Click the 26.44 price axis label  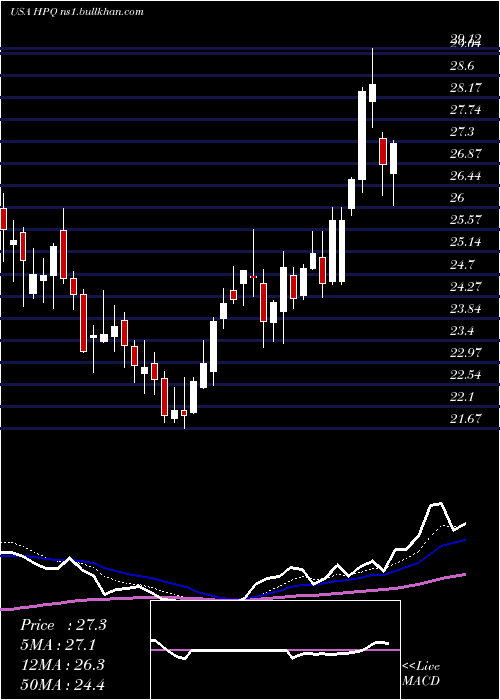pos(466,176)
